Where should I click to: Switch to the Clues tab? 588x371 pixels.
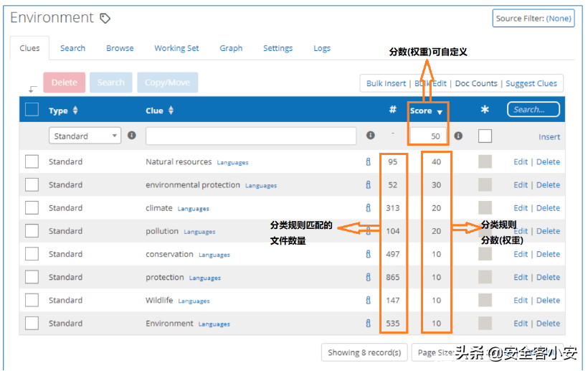[29, 48]
